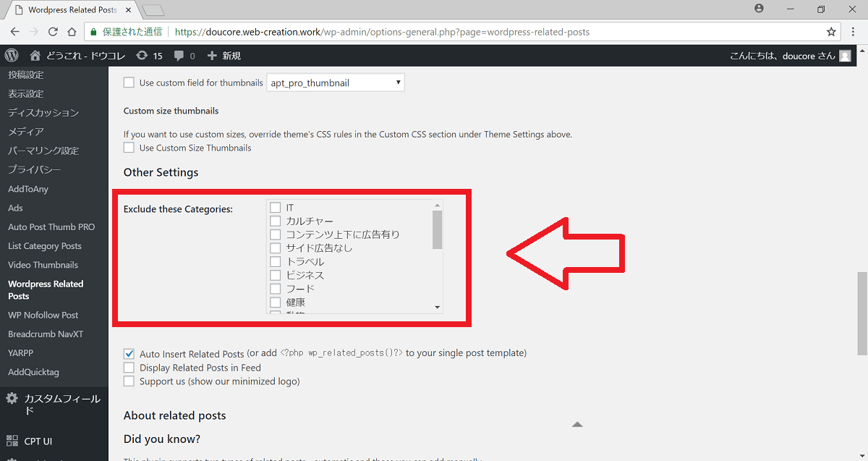Open AddToAny settings page
The width and height of the screenshot is (868, 461).
[28, 189]
